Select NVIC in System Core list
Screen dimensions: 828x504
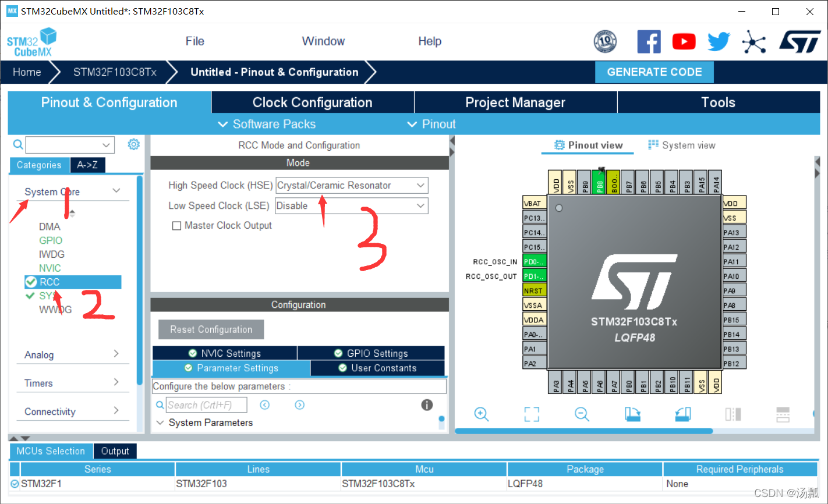[x=50, y=268]
